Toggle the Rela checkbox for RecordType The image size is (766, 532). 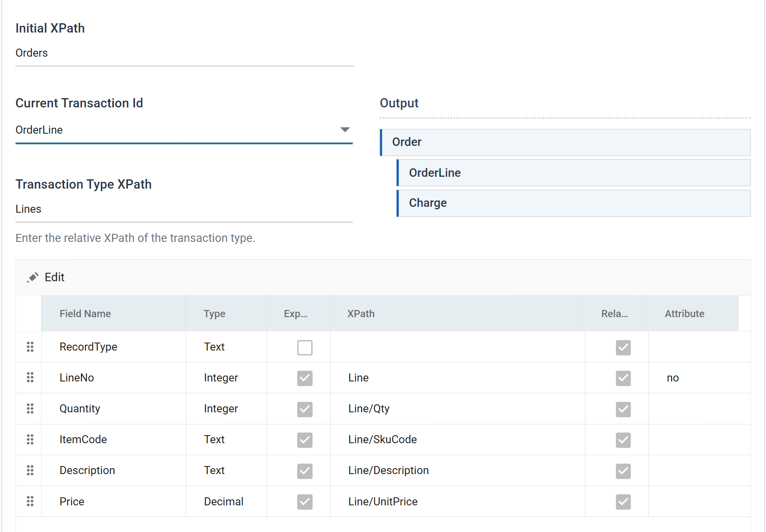click(623, 348)
